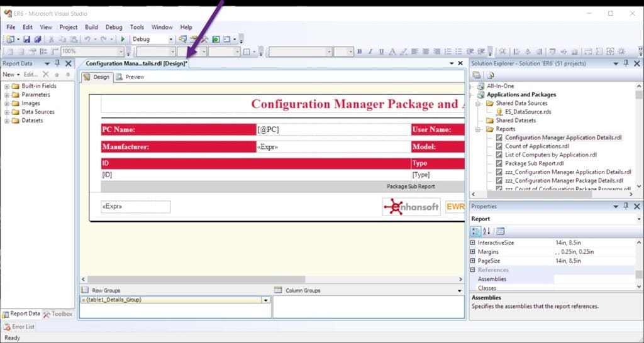This screenshot has width=644, height=343.
Task: Expand the Parameters folder
Action: tap(6, 95)
